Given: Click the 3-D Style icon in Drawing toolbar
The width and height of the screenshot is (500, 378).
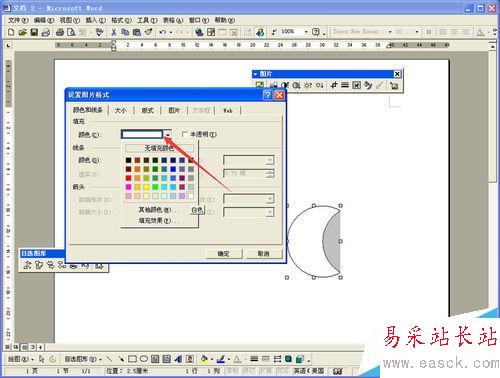Looking at the screenshot, I should pyautogui.click(x=300, y=359).
